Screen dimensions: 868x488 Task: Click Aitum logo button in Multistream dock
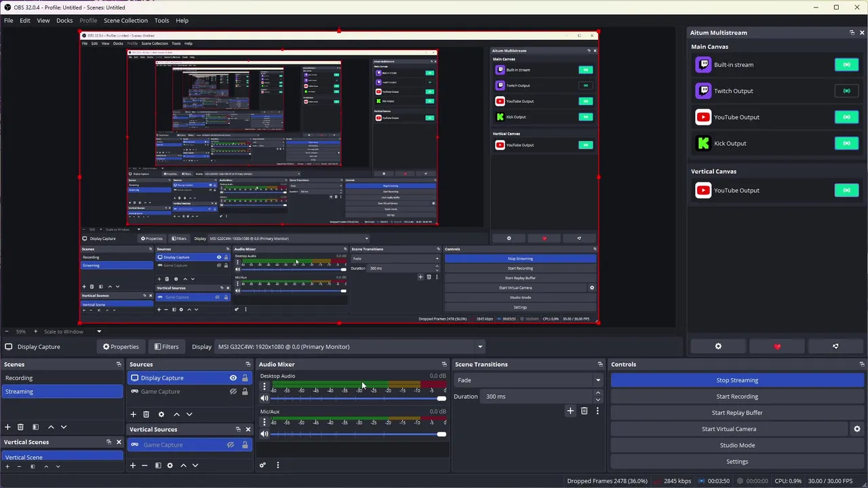[835, 346]
